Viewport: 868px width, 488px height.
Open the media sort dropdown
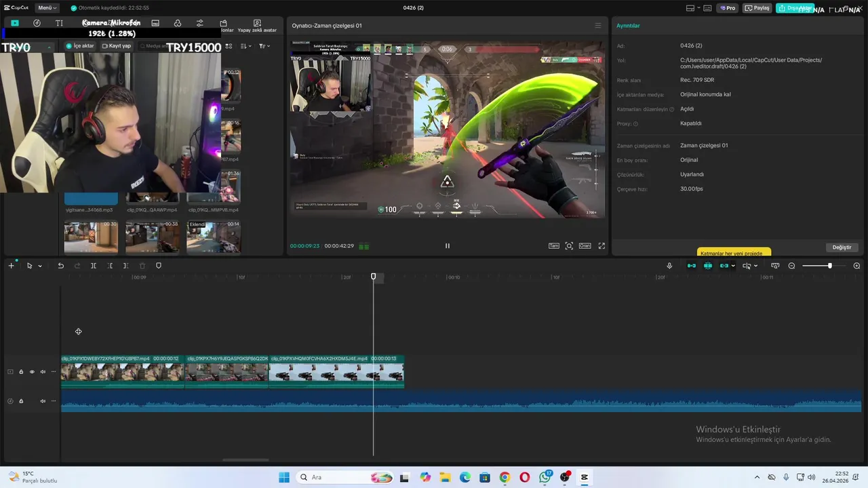tap(245, 46)
